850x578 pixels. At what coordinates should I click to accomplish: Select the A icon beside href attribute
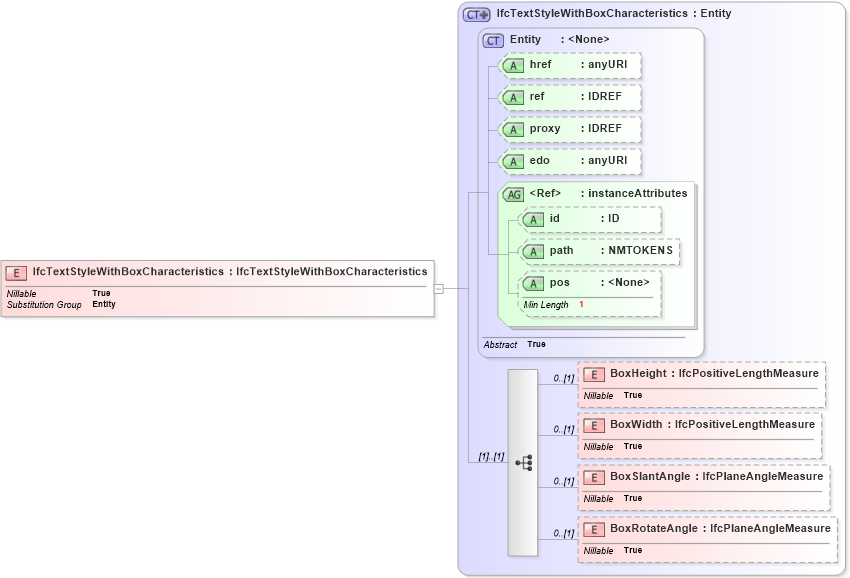(513, 65)
